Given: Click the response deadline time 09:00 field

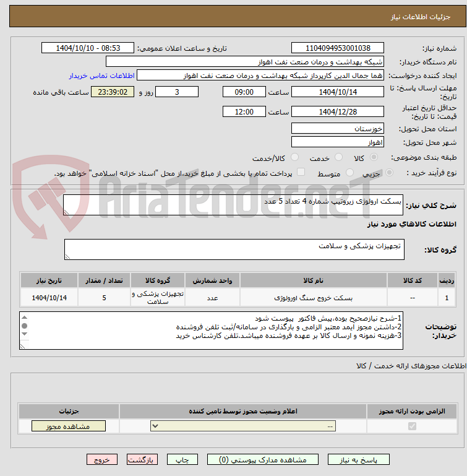Looking at the screenshot, I should pyautogui.click(x=244, y=92).
